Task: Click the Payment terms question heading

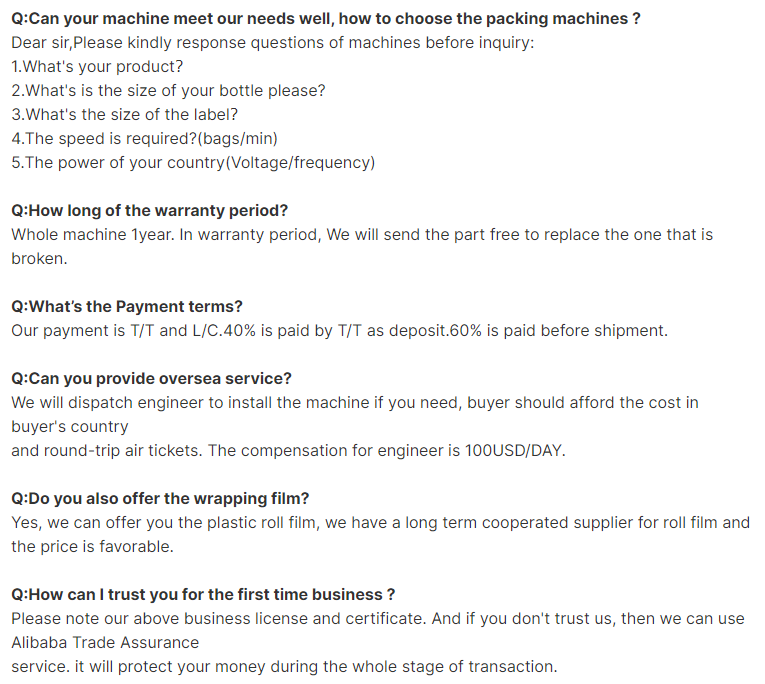Action: tap(127, 307)
